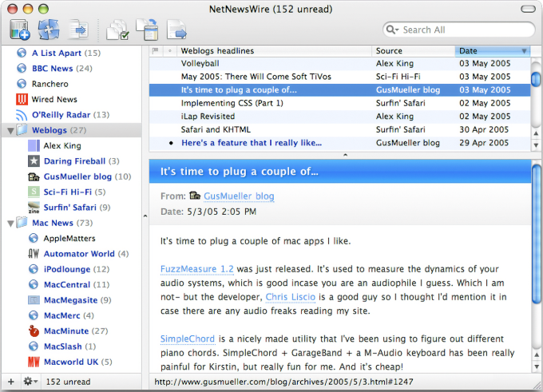
Task: Click the Macworld UK MW icon
Action: tap(34, 362)
